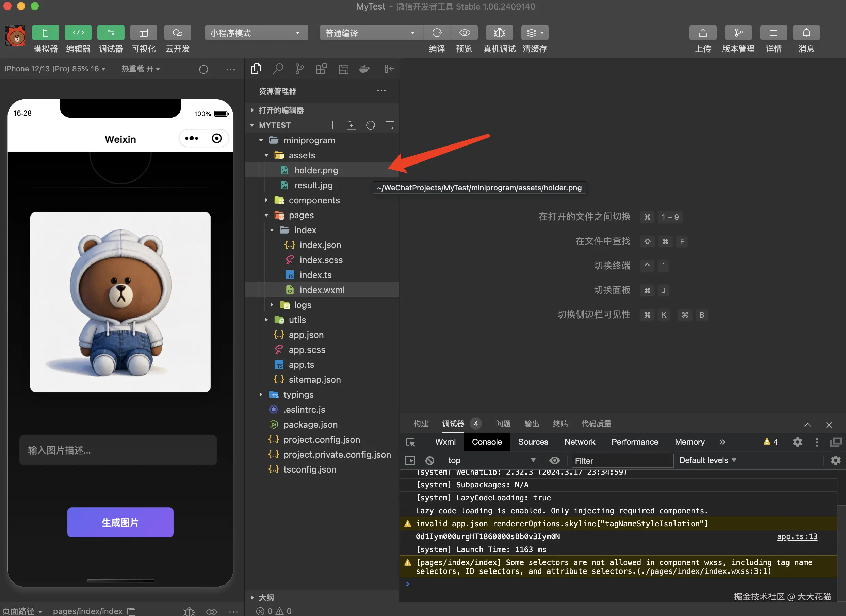Open the source control sidebar icon
Screen dimensions: 846x616
pos(299,69)
